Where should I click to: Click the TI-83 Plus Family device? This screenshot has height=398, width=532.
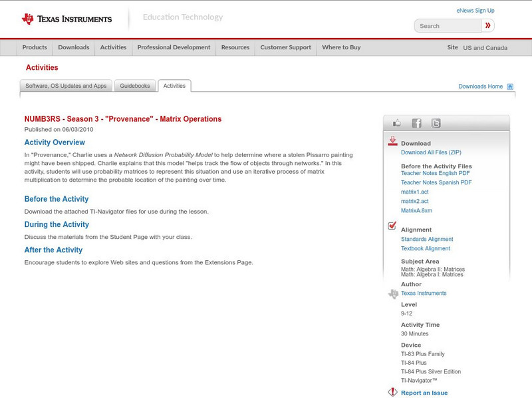[x=423, y=354]
